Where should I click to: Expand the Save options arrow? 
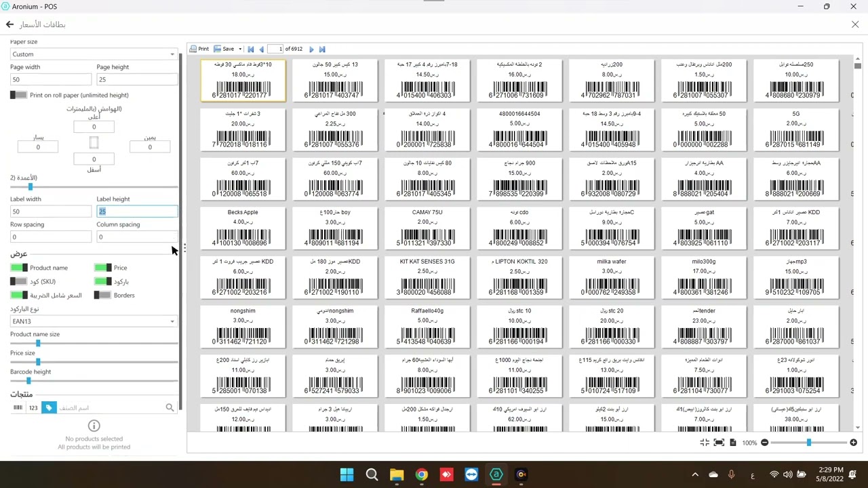[240, 49]
